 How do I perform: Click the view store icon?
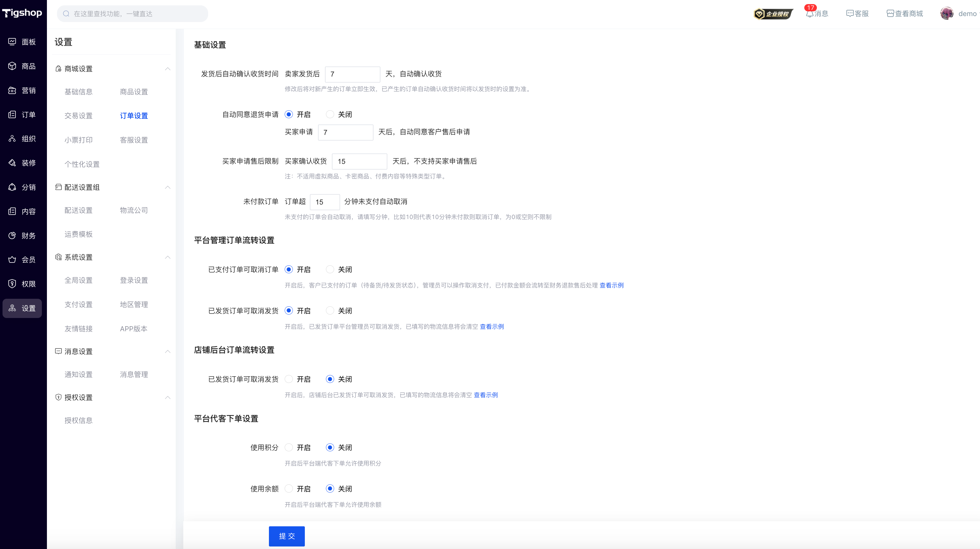pyautogui.click(x=890, y=14)
